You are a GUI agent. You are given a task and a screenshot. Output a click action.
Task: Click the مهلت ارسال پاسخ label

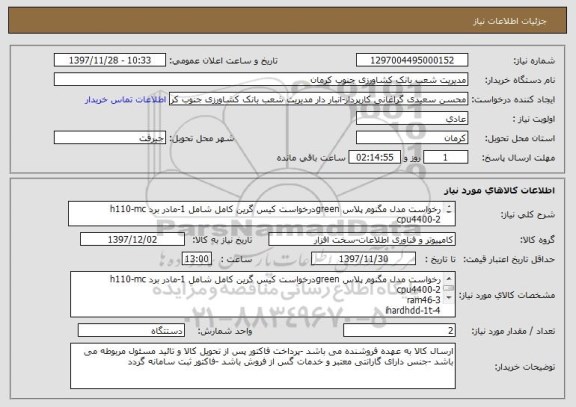pos(518,158)
